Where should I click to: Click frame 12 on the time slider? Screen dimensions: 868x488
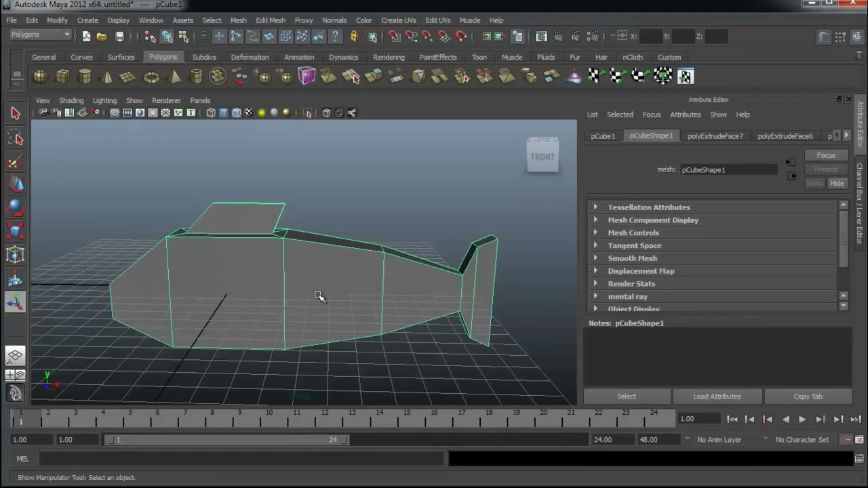pos(324,418)
